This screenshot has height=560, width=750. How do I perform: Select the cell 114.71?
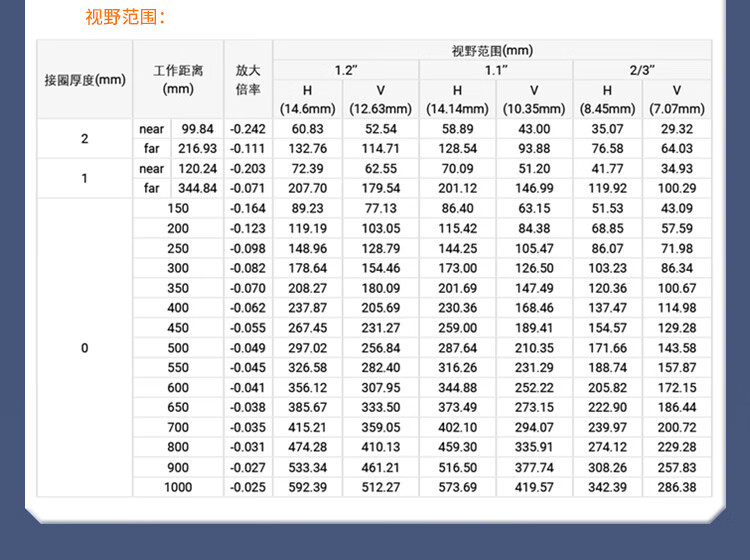pyautogui.click(x=381, y=149)
